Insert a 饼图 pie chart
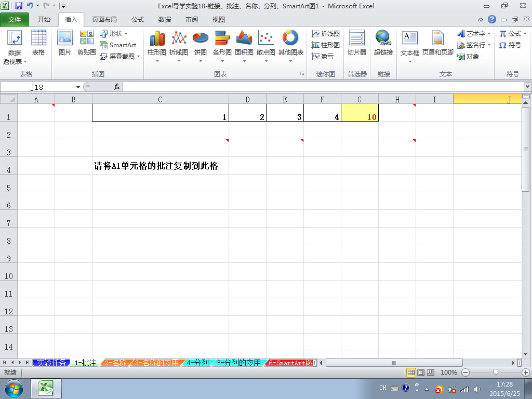 [201, 46]
